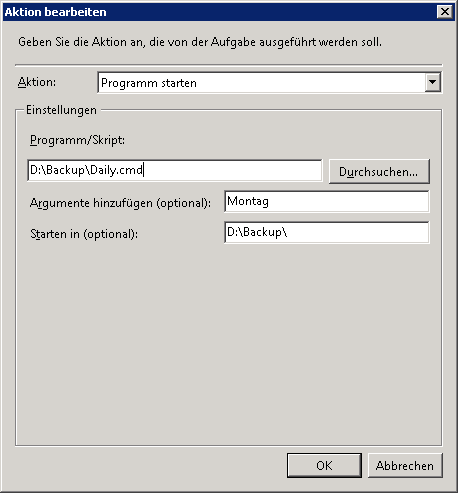
Task: Select the Programm starten combo box field
Action: [x=270, y=82]
